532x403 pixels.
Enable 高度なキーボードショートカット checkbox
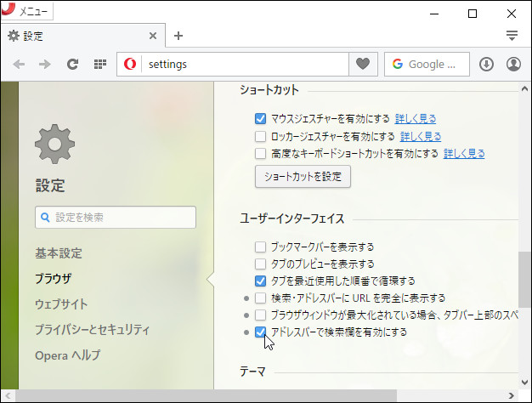point(260,153)
